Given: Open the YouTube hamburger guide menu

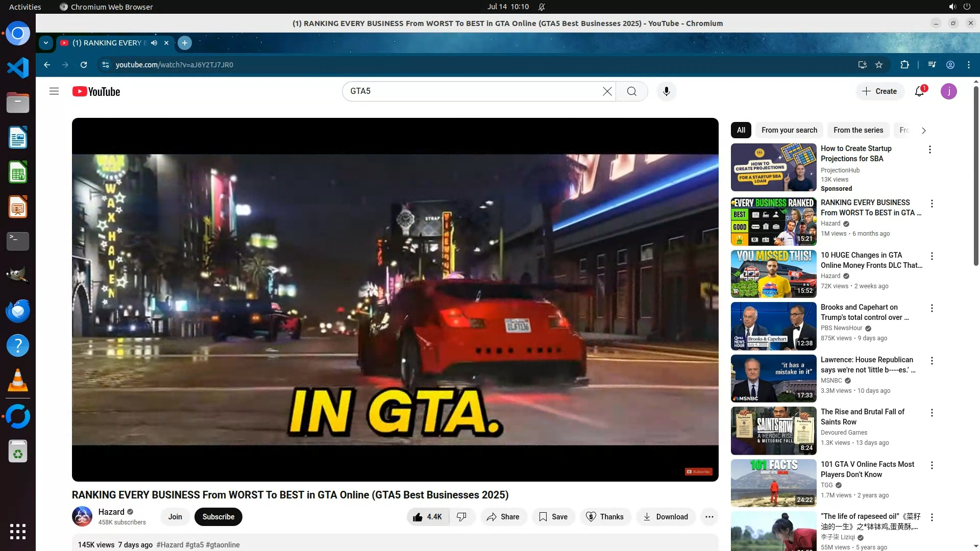Looking at the screenshot, I should pos(54,91).
